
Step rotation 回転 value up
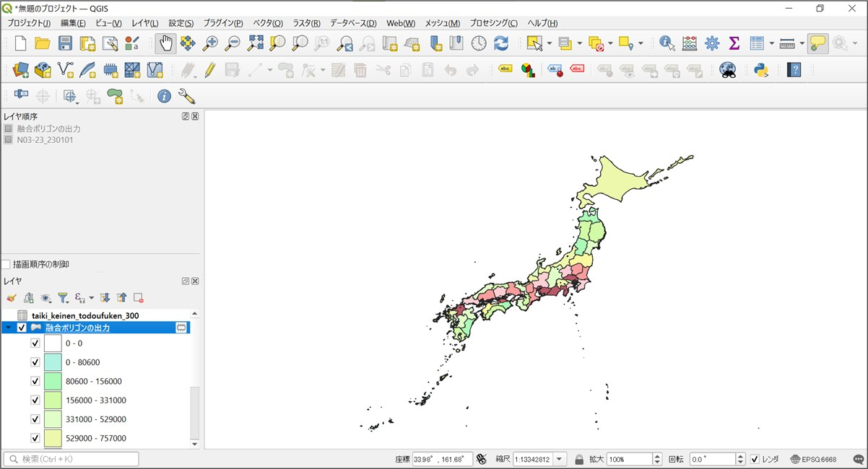tap(740, 456)
